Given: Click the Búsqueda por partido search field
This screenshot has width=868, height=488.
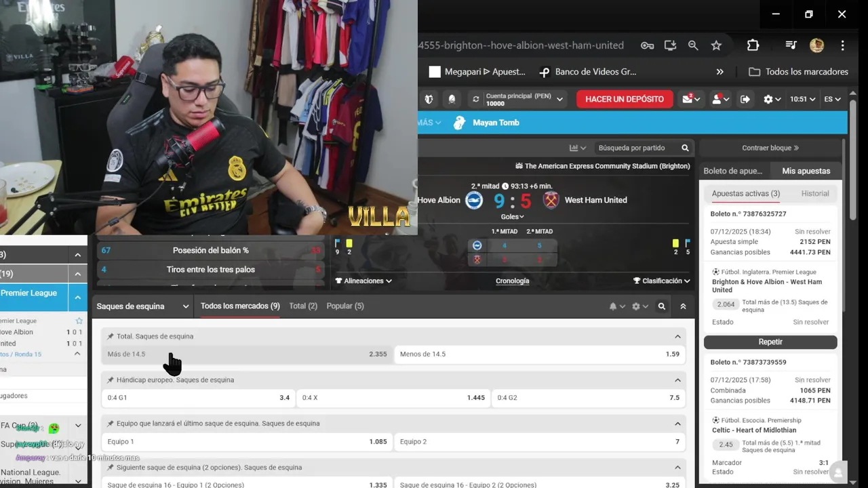Looking at the screenshot, I should tap(636, 148).
